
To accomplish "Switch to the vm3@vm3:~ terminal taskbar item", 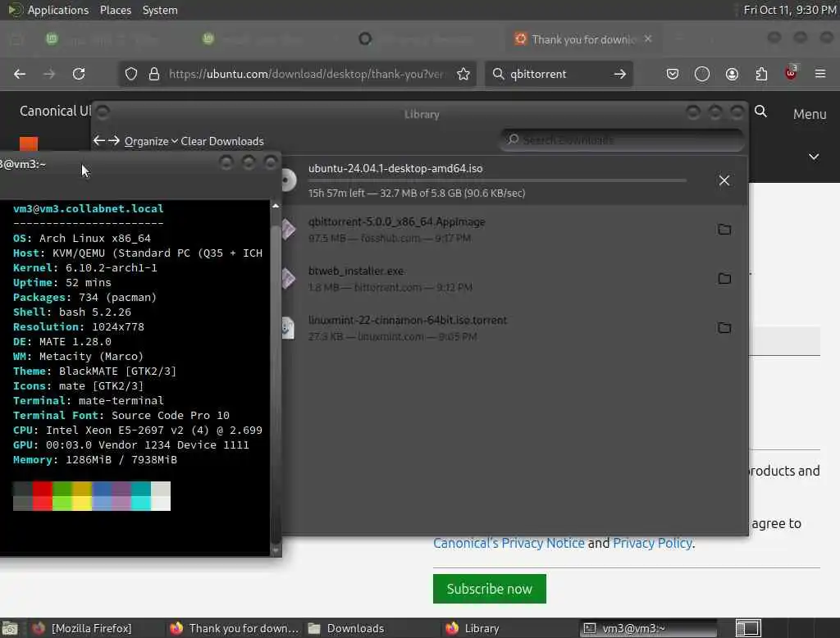I will 648,628.
